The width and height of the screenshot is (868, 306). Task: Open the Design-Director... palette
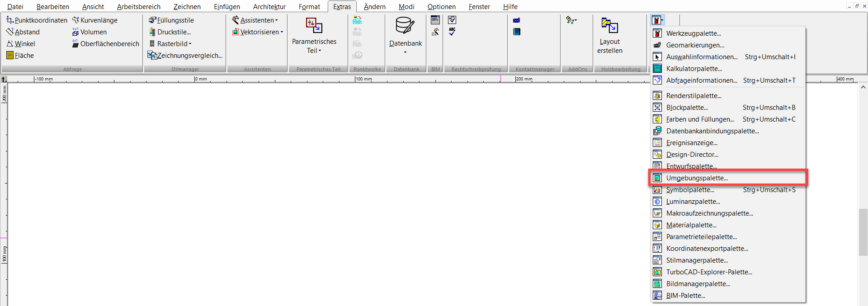(x=728, y=155)
